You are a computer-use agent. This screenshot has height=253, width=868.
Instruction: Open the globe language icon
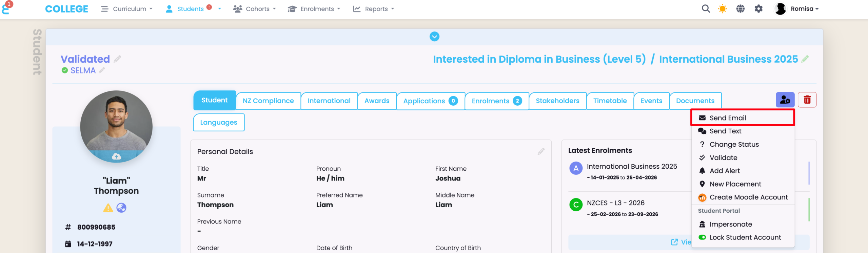pos(741,9)
